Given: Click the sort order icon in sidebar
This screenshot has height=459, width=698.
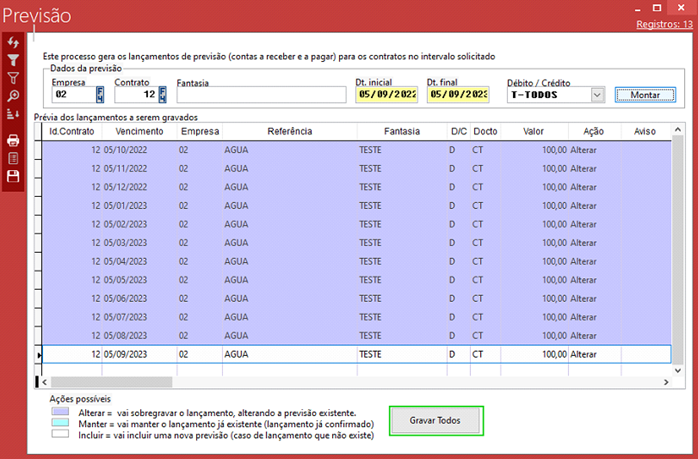Looking at the screenshot, I should tap(13, 114).
